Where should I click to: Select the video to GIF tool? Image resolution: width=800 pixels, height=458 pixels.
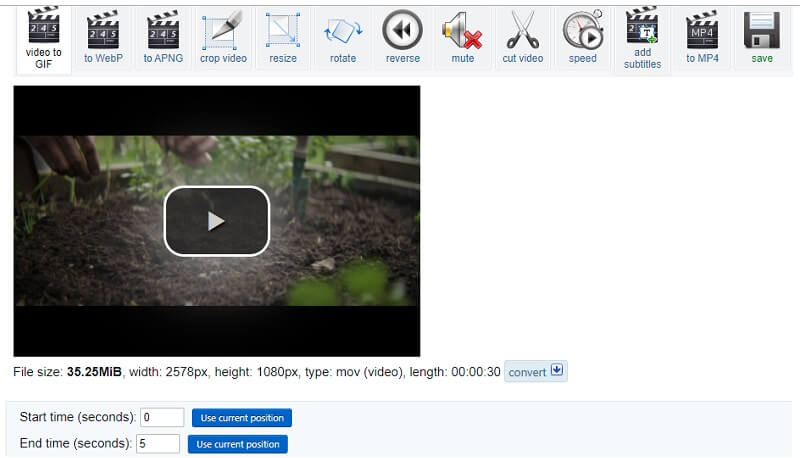click(43, 37)
